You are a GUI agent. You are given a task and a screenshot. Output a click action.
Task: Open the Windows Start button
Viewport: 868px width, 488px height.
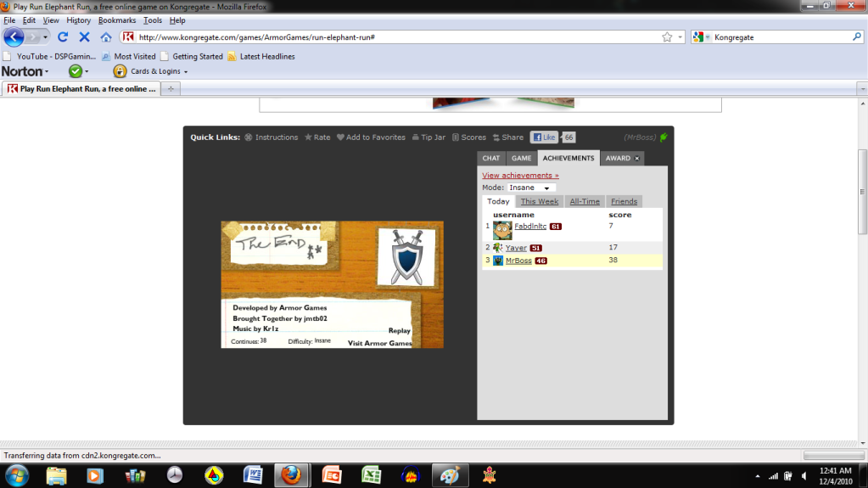point(17,476)
